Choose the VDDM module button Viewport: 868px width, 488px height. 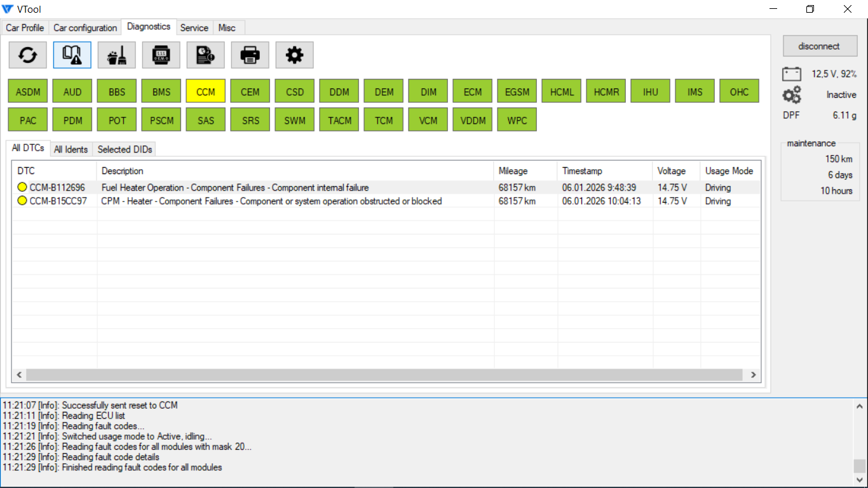pyautogui.click(x=472, y=120)
